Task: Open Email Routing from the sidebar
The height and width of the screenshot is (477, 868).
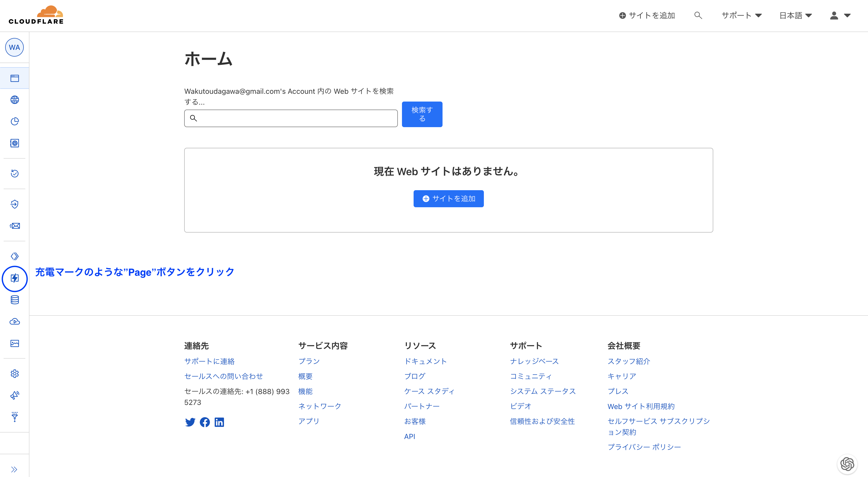Action: click(14, 226)
